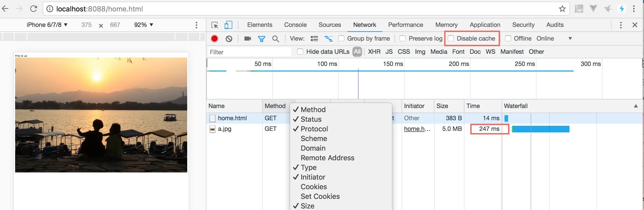Open network search with magnifier icon
644x210 pixels.
(x=276, y=39)
